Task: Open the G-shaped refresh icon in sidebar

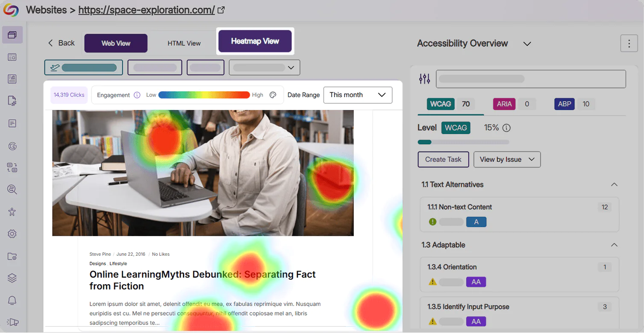Action: pos(12,146)
